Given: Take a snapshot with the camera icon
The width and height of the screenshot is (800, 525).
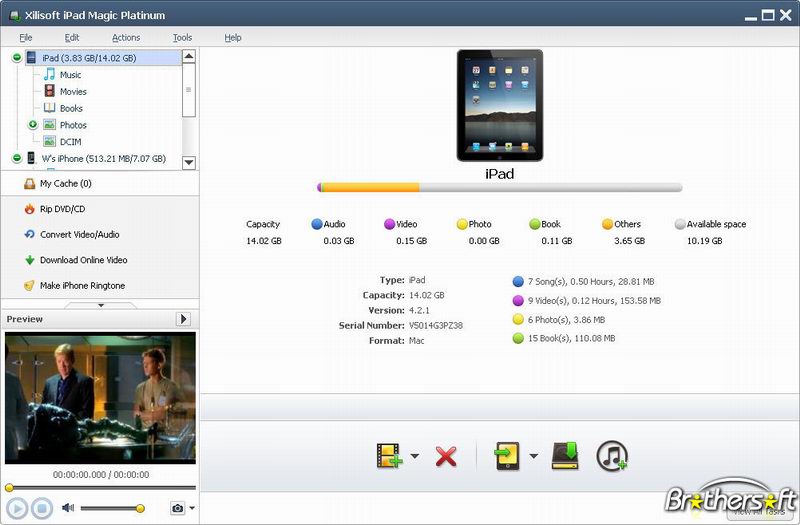Looking at the screenshot, I should pyautogui.click(x=177, y=508).
